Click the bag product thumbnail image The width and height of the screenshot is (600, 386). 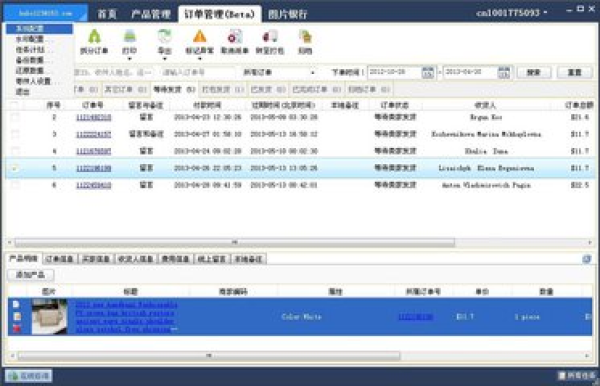(49, 317)
